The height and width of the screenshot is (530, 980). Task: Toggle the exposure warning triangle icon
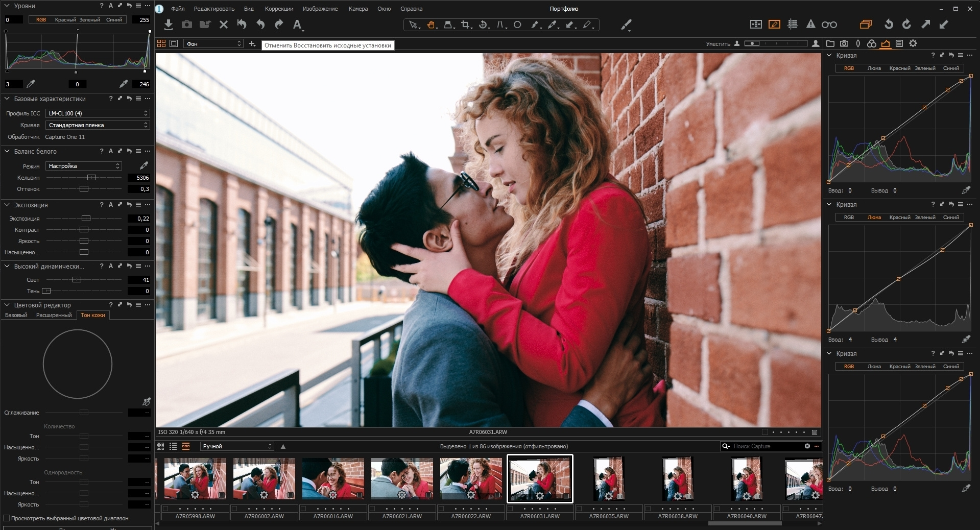pyautogui.click(x=810, y=25)
